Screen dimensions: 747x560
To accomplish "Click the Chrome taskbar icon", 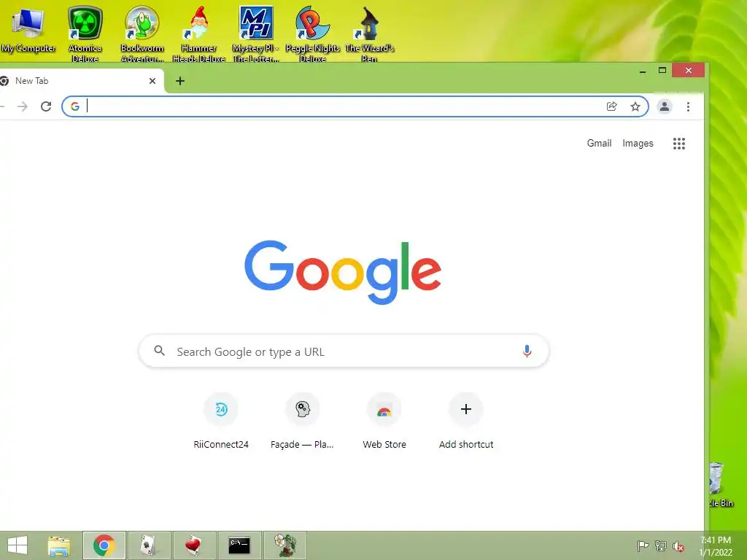I will tap(104, 545).
